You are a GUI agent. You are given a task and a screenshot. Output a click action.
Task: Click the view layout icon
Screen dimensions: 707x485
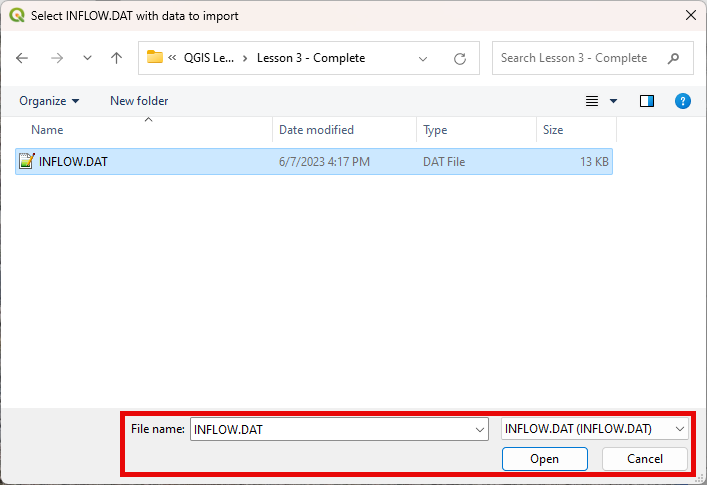tap(592, 101)
